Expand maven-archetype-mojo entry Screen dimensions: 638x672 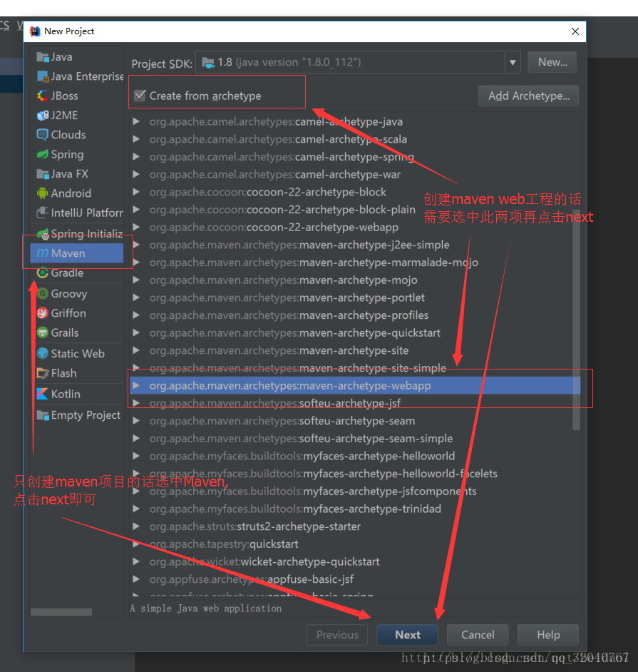pos(136,280)
